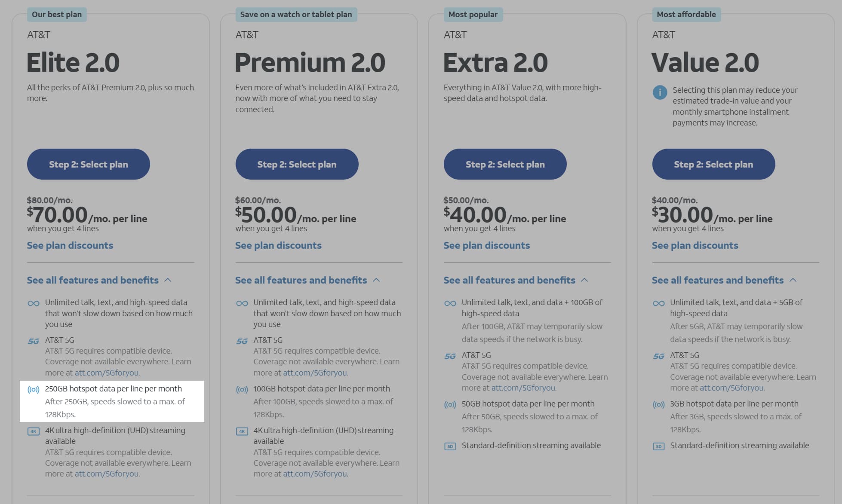This screenshot has width=842, height=504.
Task: Click the SD streaming icon in the Extra 2.0 plan
Action: [450, 446]
